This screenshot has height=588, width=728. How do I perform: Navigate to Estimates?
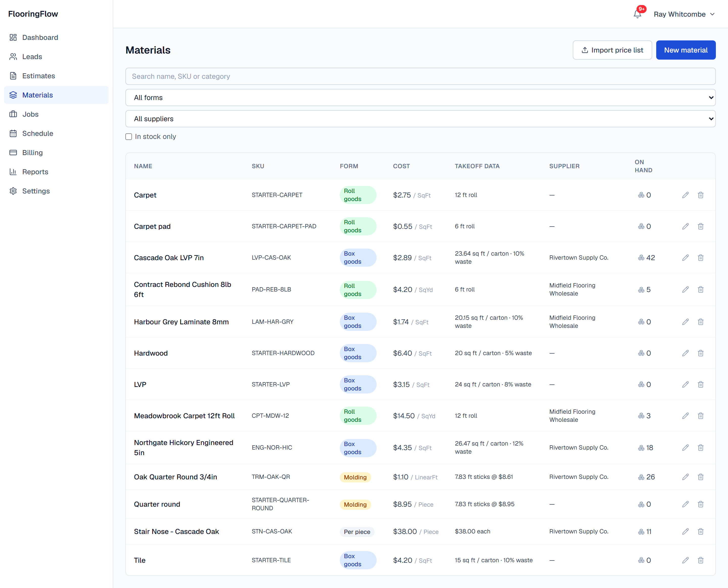click(56, 76)
